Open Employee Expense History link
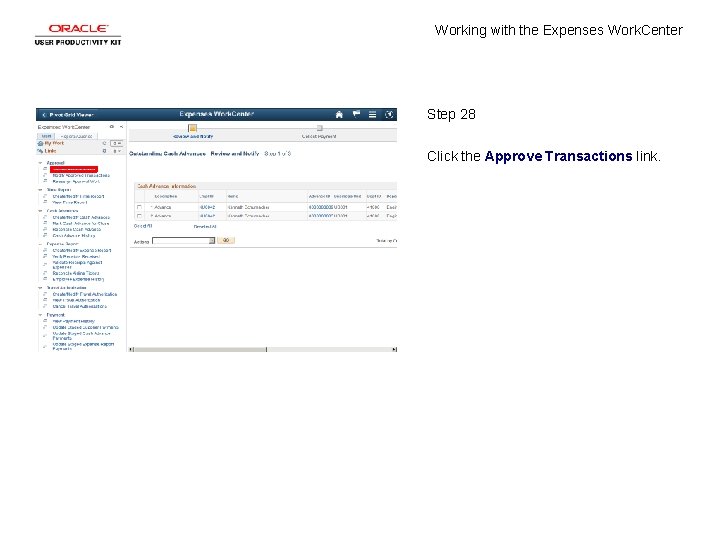Viewport: 720px width, 540px height. pyautogui.click(x=78, y=279)
